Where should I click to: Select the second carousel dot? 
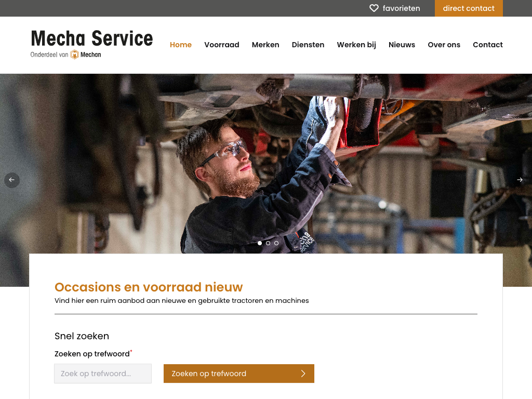[x=268, y=243]
